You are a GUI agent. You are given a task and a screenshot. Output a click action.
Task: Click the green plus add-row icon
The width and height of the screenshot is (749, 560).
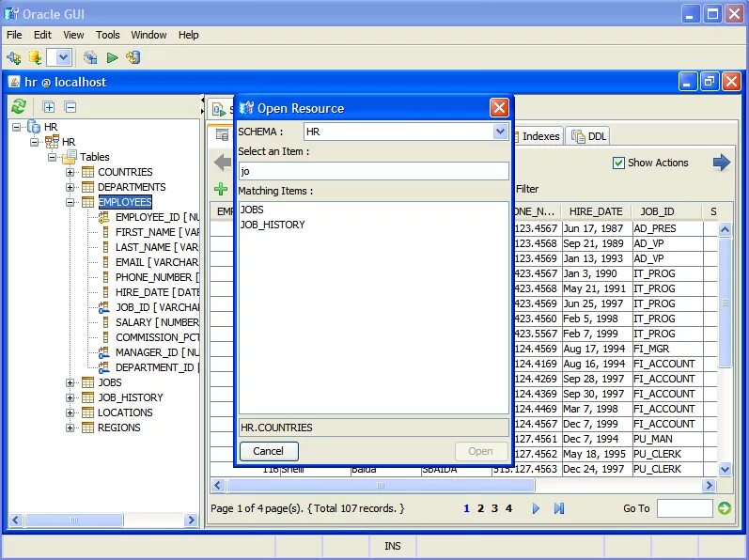click(221, 189)
